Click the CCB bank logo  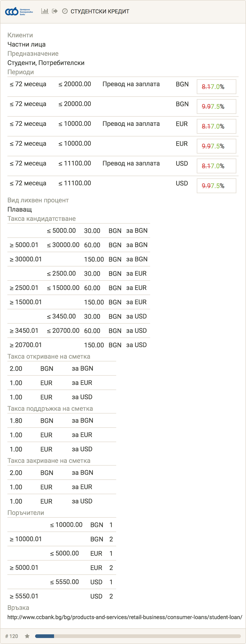point(19,11)
